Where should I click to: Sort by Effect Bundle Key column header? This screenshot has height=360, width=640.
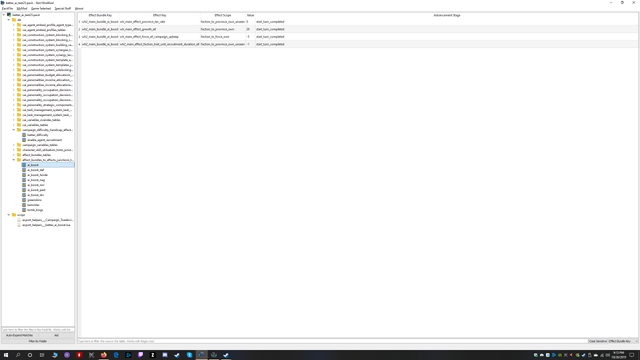coord(100,15)
